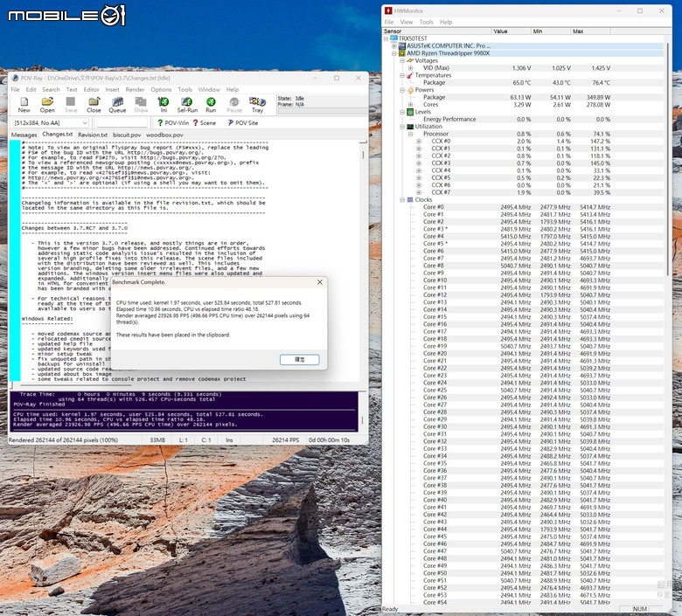Screen dimensions: 682x616
Task: Collapse the TRX50TEST root node
Action: click(386, 38)
